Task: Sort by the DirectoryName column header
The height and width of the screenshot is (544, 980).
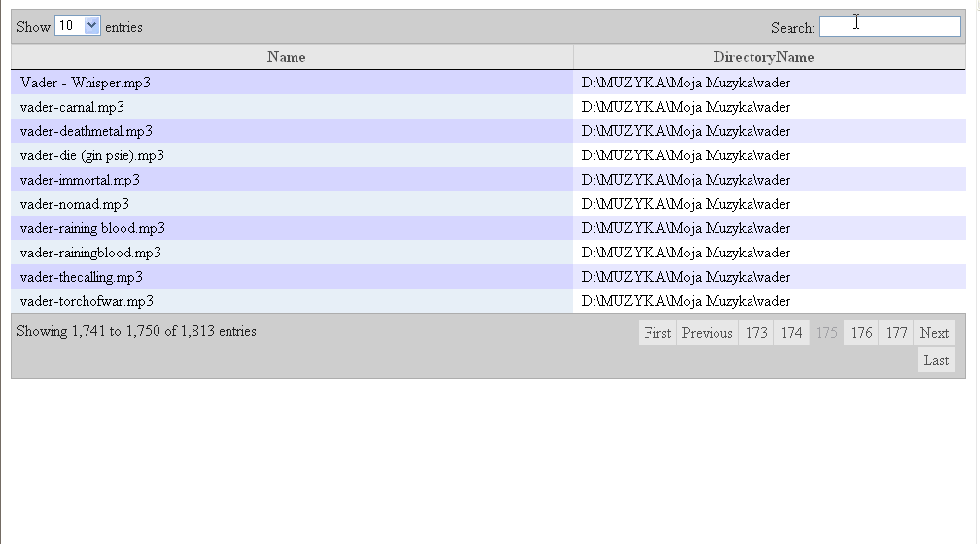Action: [x=769, y=57]
